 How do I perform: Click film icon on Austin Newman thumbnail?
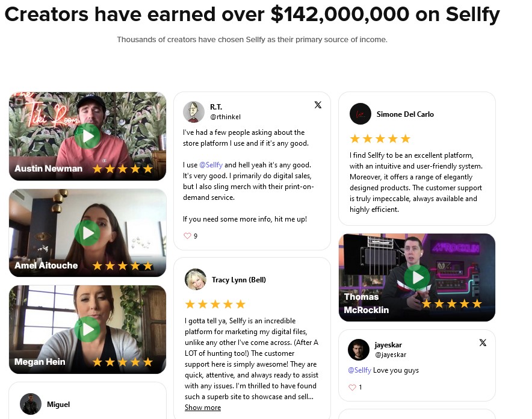(x=19, y=102)
